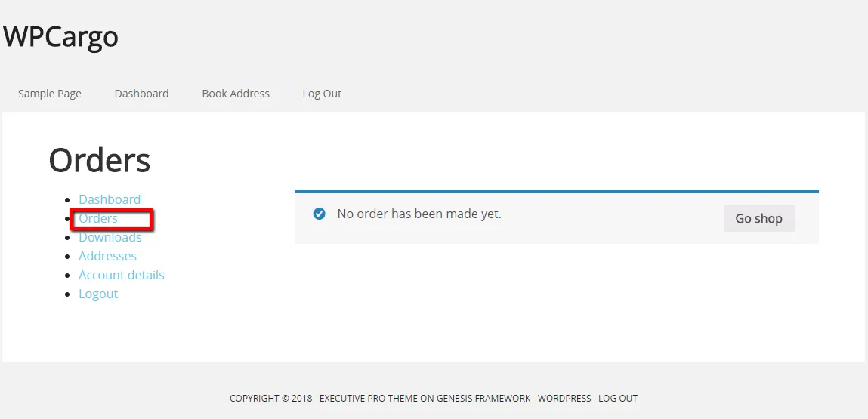Select the highlighted Orders sidebar link
This screenshot has width=868, height=419.
[x=98, y=218]
